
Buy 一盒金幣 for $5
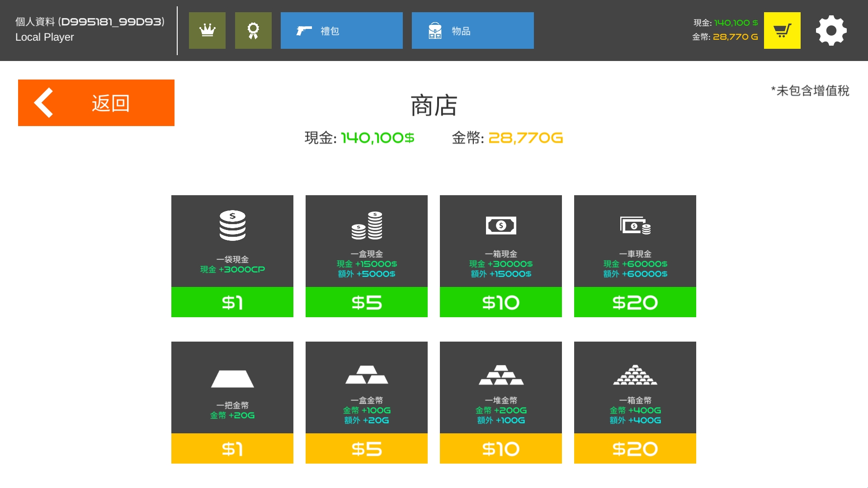[367, 448]
